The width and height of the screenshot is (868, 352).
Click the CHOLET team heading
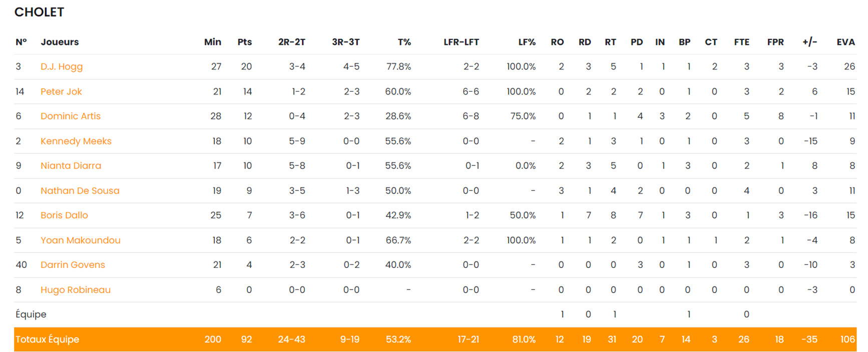39,12
